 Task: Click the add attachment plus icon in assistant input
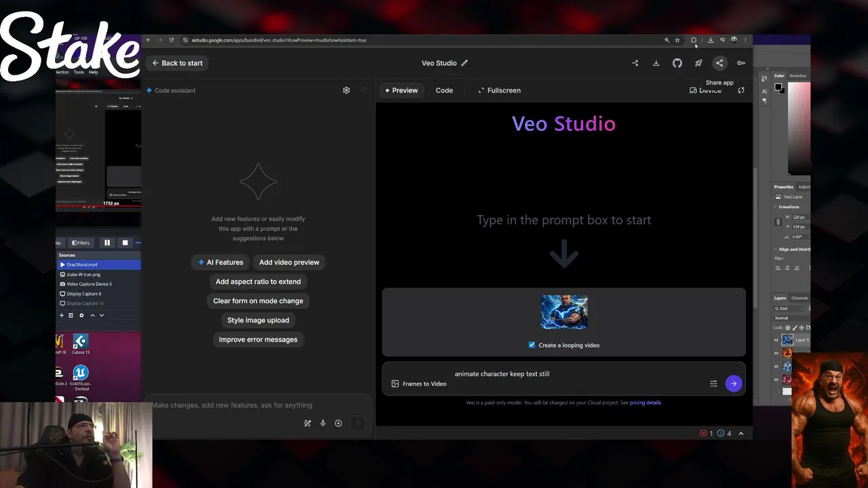pyautogui.click(x=338, y=423)
